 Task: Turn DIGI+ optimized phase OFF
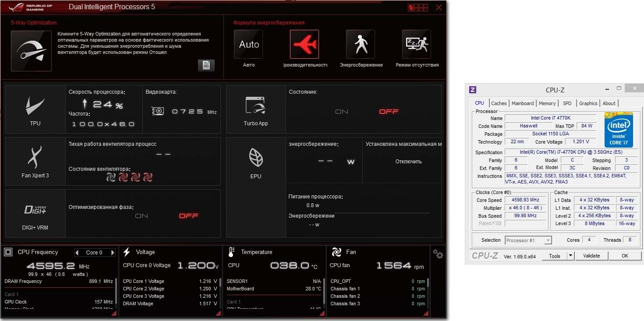pos(189,216)
